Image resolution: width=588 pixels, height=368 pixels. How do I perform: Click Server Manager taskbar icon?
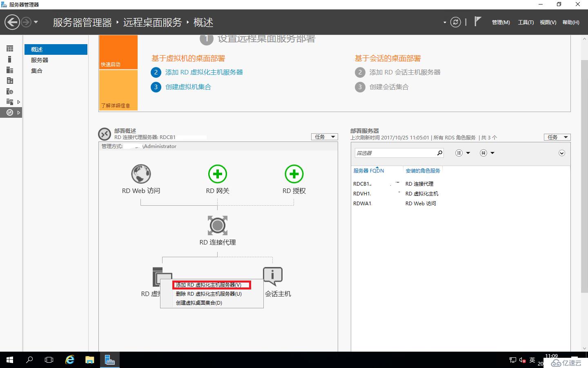click(109, 360)
